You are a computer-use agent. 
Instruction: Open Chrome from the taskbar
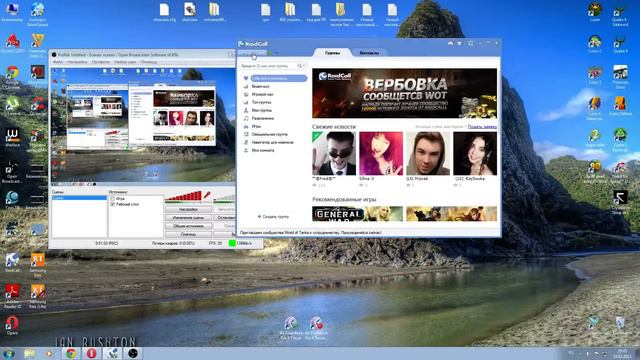pos(71,353)
